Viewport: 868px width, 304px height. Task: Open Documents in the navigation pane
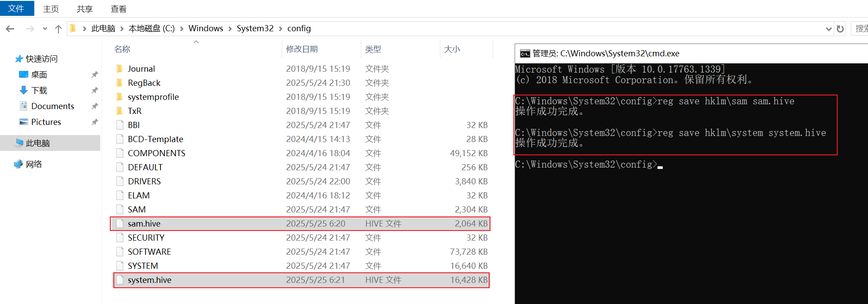(x=53, y=106)
